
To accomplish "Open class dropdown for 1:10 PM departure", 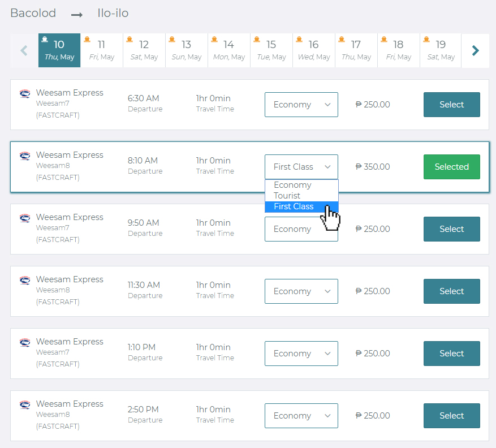I will [301, 354].
